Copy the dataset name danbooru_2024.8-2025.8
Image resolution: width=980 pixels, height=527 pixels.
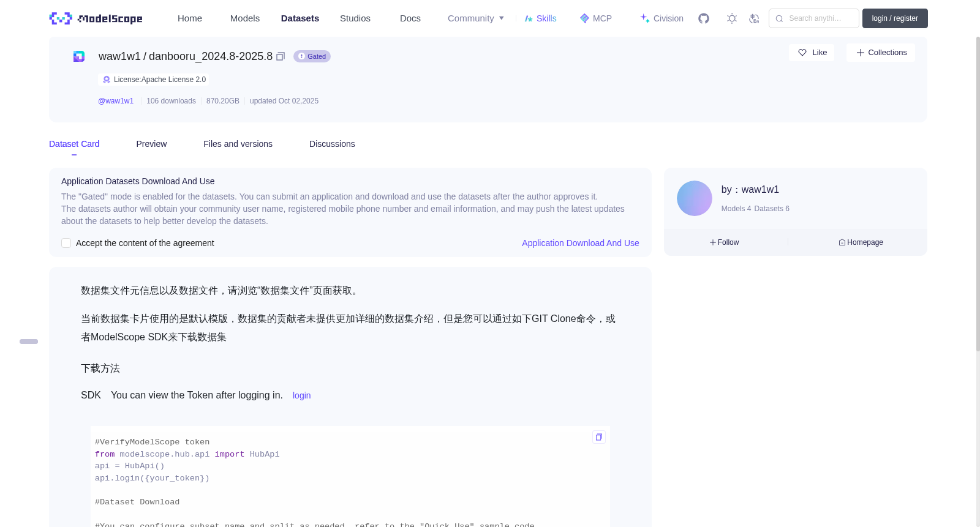(281, 56)
